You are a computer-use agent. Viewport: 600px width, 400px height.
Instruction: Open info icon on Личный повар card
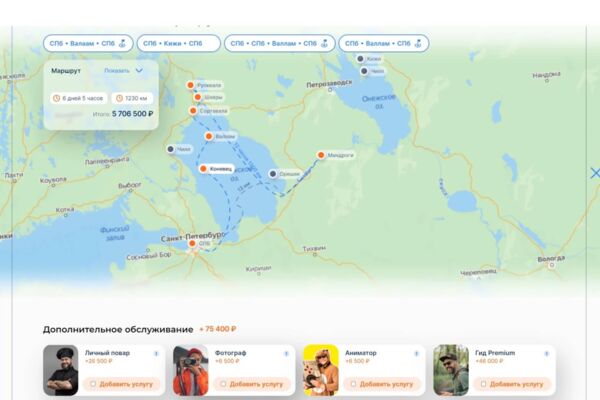(156, 354)
